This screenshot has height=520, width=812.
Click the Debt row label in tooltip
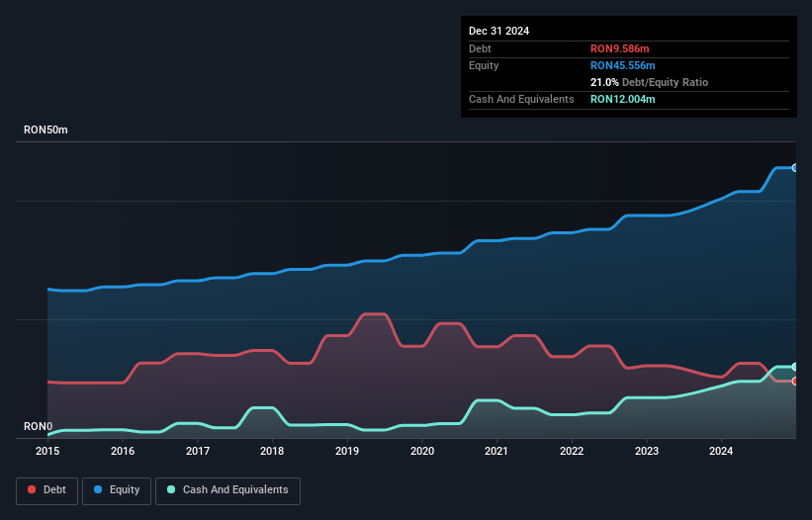coord(480,48)
